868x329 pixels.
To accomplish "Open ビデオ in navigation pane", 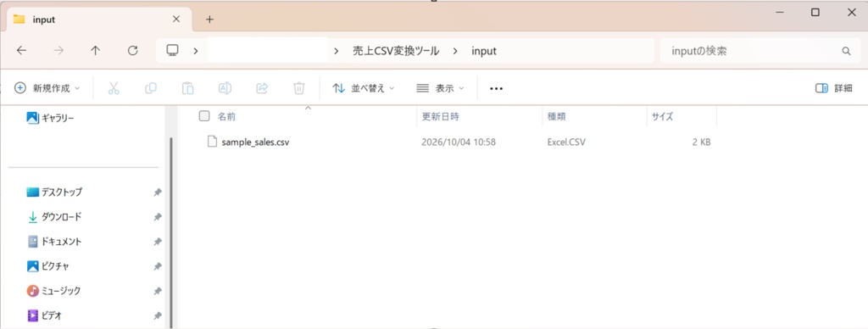I will coord(44,315).
